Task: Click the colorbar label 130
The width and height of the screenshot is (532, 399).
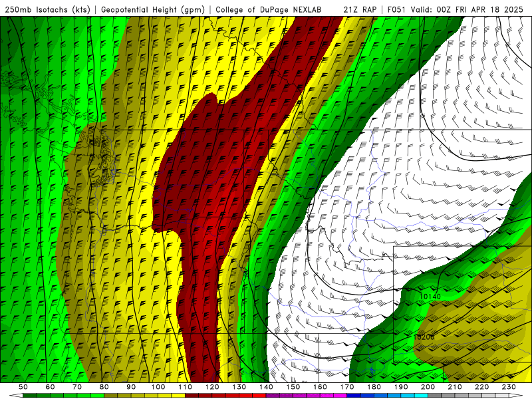Action: point(239,387)
